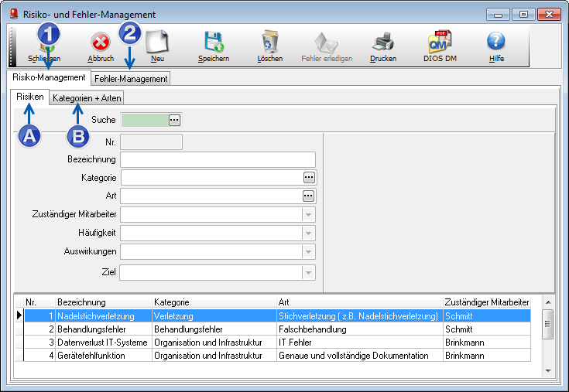This screenshot has width=569, height=392.
Task: Open the Kategorie lookup ellipsis button
Action: 309,178
